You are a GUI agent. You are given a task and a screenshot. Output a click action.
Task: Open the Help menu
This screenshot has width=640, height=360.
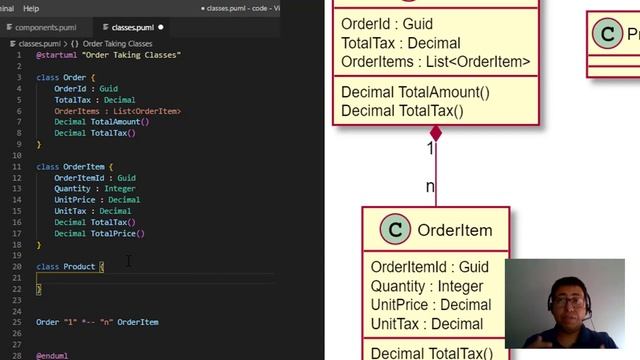31,8
